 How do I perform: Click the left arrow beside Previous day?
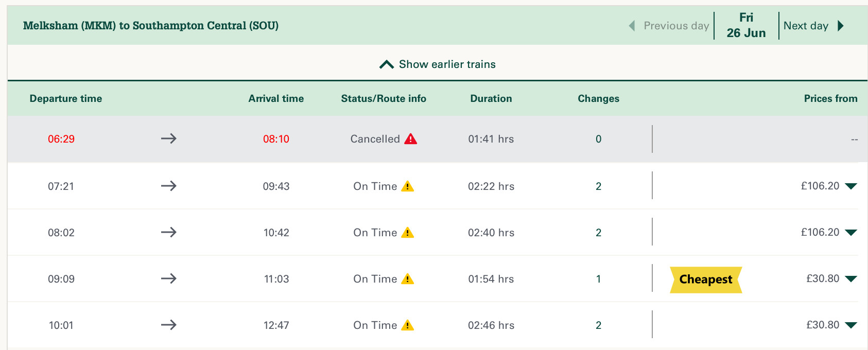coord(632,26)
